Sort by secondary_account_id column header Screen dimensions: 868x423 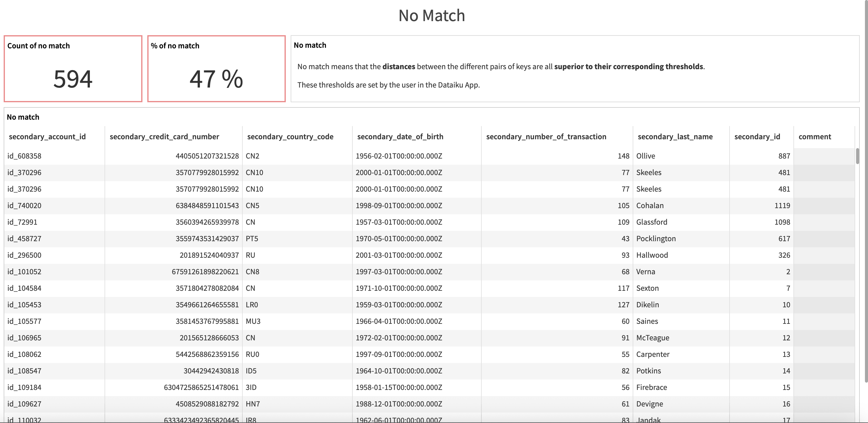47,137
